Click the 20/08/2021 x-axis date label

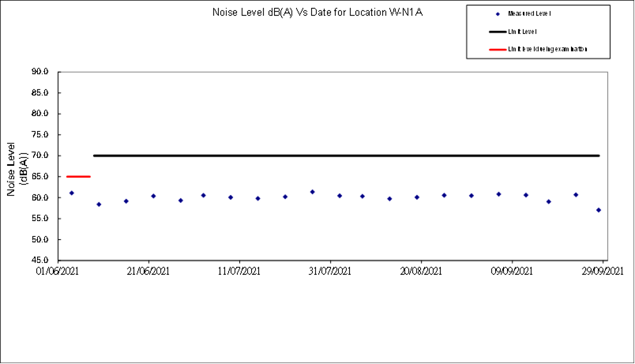coord(421,272)
